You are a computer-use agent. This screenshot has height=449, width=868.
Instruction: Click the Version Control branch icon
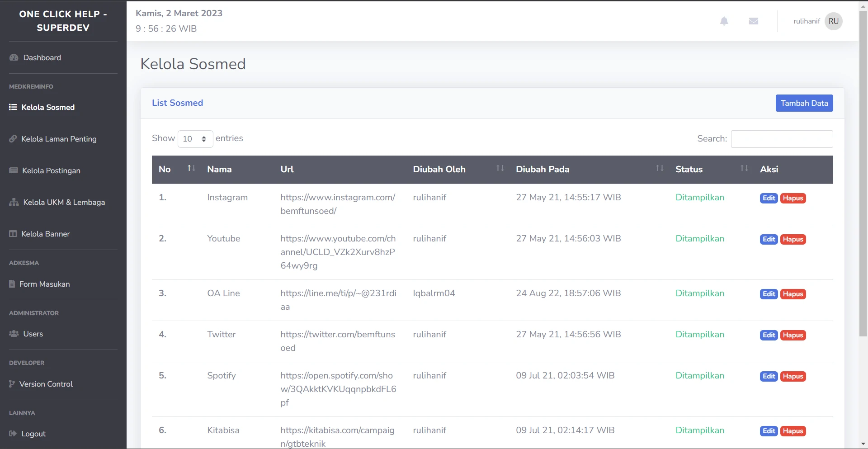click(x=12, y=384)
